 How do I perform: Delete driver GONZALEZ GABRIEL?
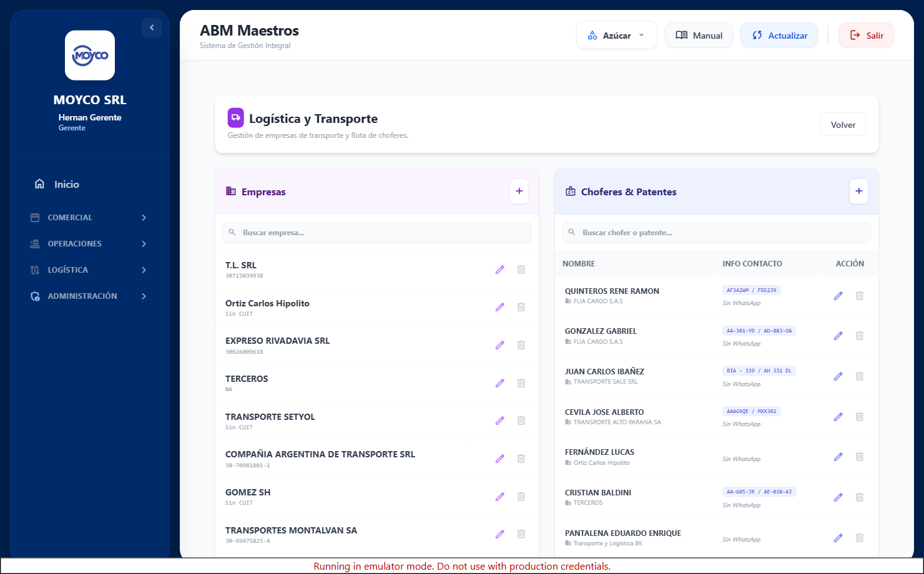(x=860, y=336)
